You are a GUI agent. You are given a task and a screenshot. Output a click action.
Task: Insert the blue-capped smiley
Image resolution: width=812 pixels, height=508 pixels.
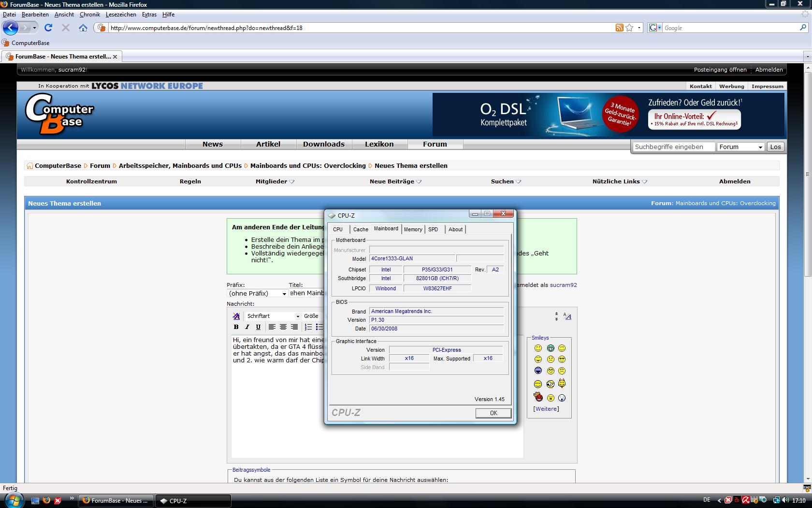(538, 371)
